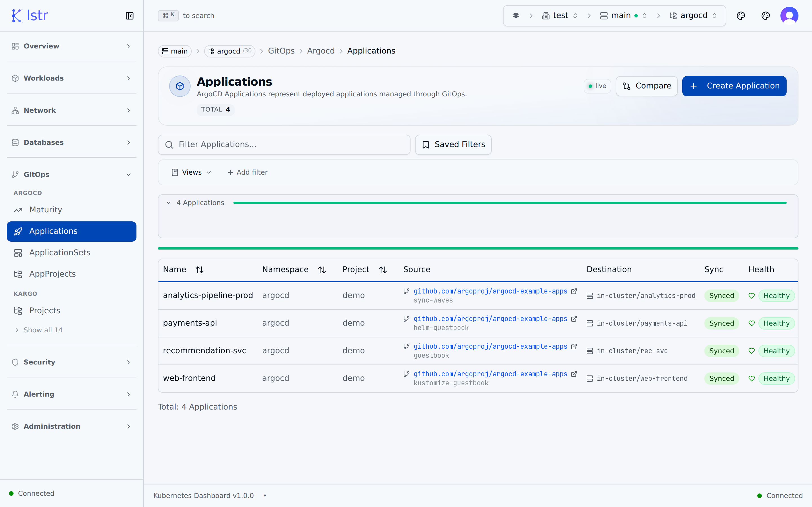
Task: Open the Saved Filters panel
Action: click(453, 144)
